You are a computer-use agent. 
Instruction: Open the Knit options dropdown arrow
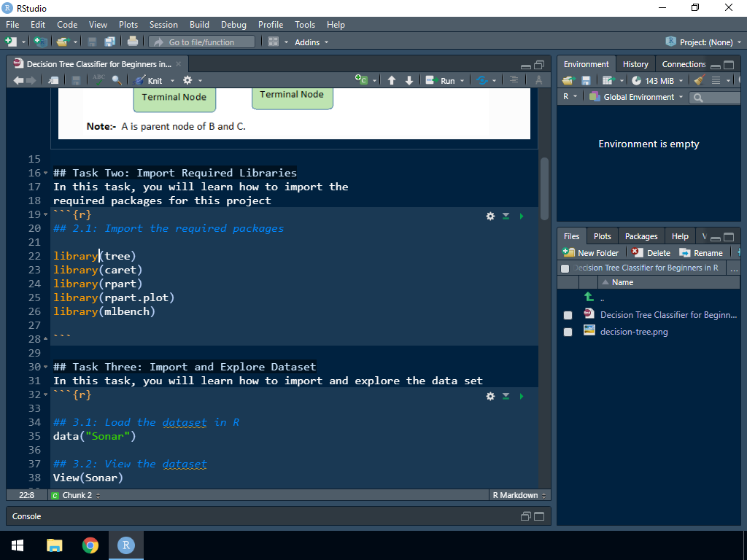point(172,81)
